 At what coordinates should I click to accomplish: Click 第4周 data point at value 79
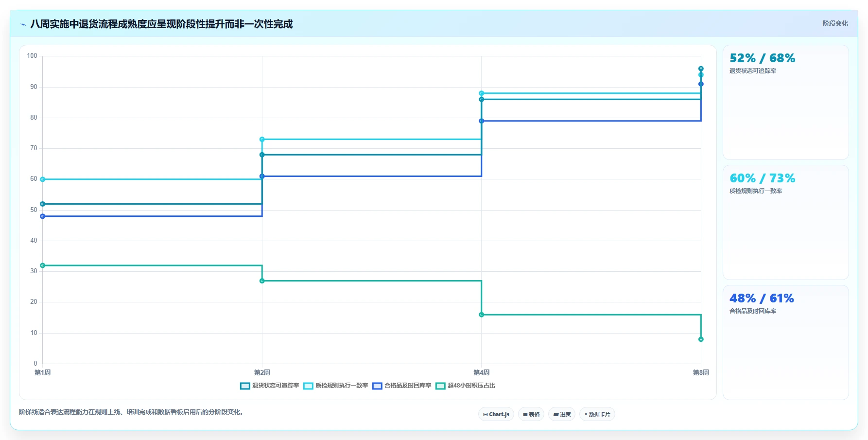click(x=482, y=121)
